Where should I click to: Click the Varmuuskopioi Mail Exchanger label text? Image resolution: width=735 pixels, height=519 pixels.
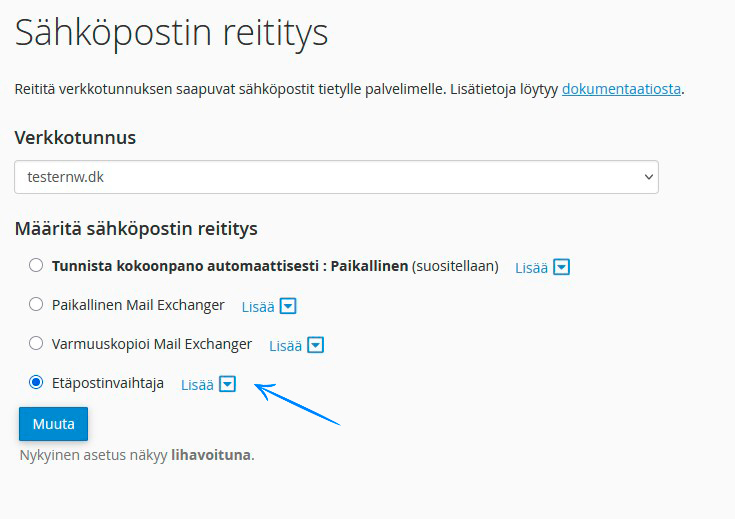(152, 344)
